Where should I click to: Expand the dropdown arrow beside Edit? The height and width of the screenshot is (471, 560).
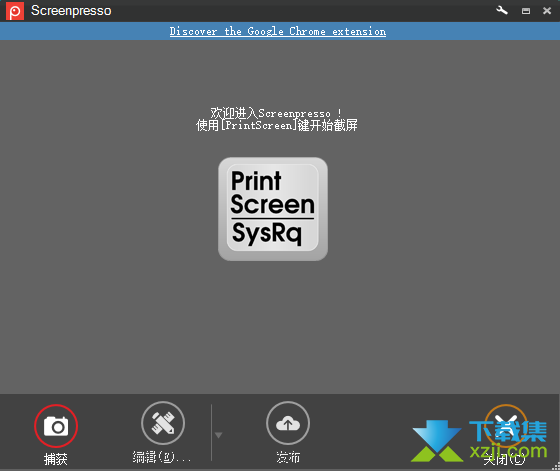point(219,435)
